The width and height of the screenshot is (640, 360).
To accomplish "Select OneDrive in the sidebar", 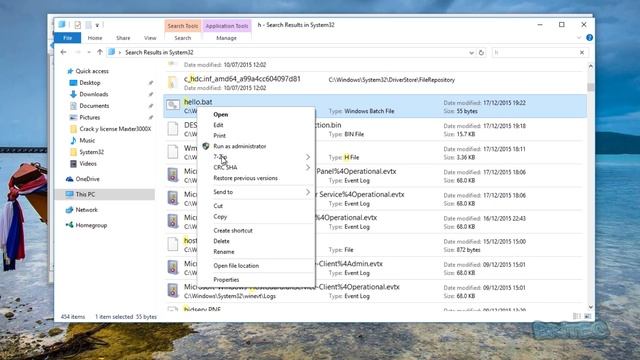I will click(x=87, y=179).
